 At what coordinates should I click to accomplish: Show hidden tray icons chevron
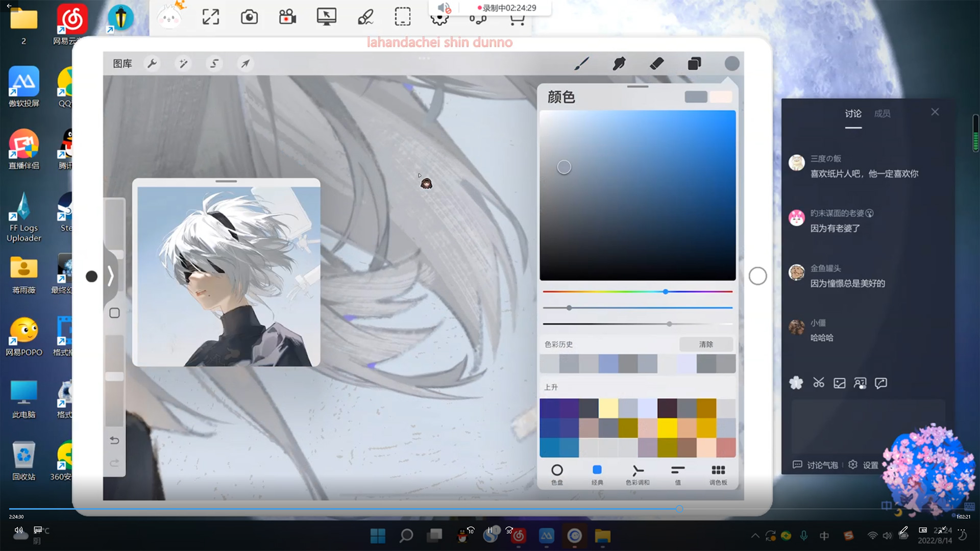(755, 536)
